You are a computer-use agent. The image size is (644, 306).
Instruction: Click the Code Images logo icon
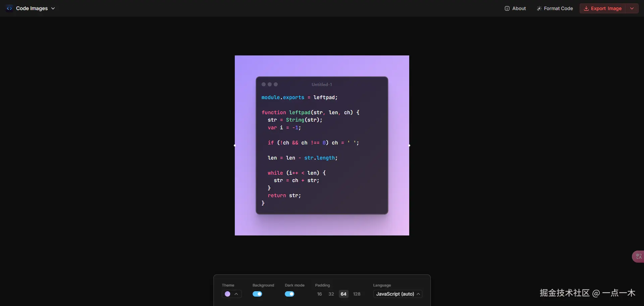(9, 8)
